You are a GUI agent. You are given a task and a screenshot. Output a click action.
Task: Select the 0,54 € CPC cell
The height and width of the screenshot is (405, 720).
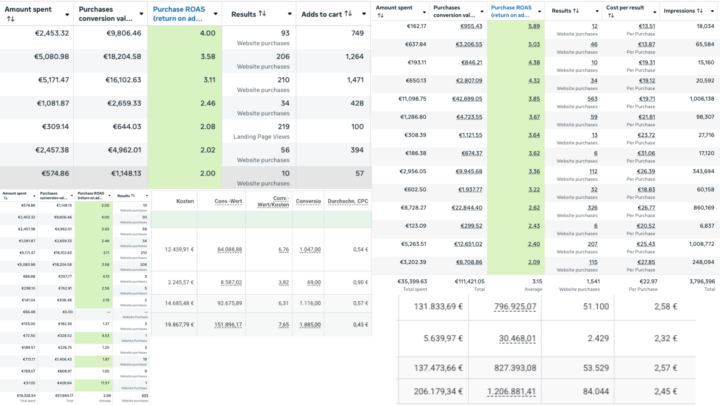point(360,249)
